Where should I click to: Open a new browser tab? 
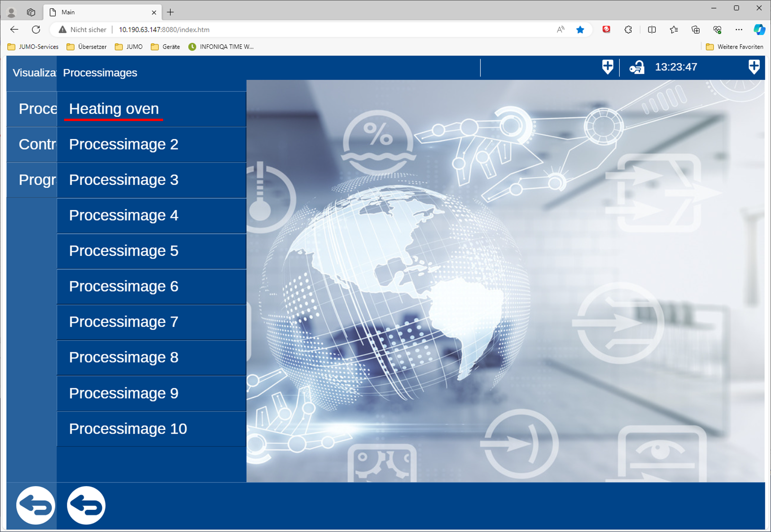tap(170, 12)
